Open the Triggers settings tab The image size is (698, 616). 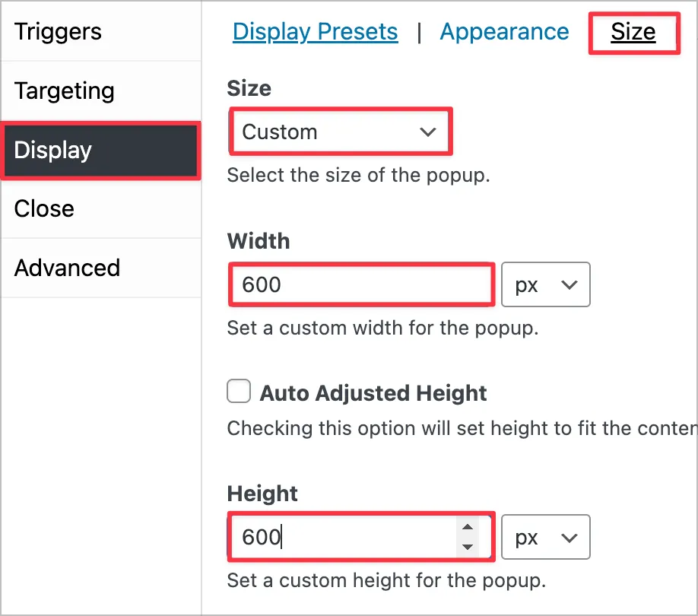point(58,32)
